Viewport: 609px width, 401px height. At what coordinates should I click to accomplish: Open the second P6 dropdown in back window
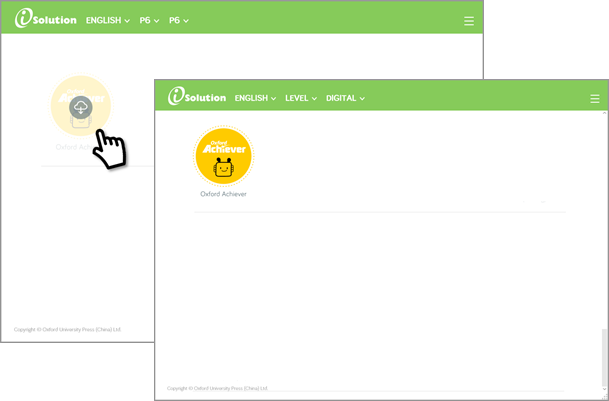(x=179, y=21)
